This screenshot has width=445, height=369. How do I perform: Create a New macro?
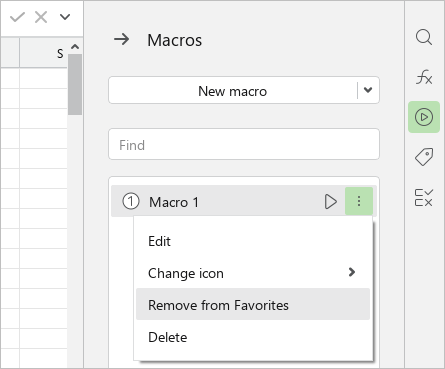pyautogui.click(x=233, y=91)
